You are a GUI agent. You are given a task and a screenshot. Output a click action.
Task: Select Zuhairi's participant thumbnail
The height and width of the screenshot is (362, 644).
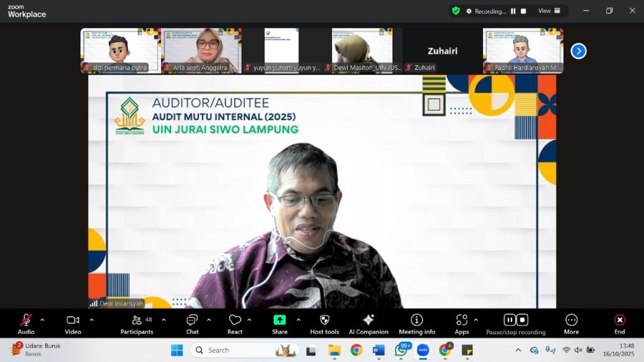[442, 50]
